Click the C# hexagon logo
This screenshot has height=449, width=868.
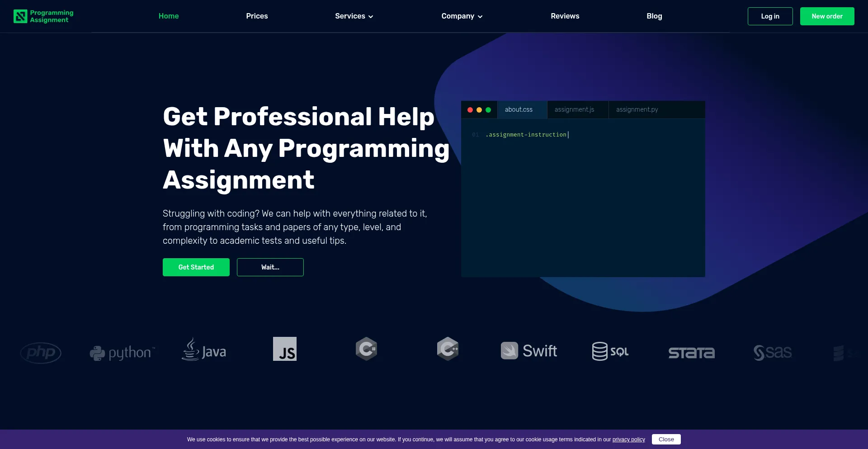point(366,349)
